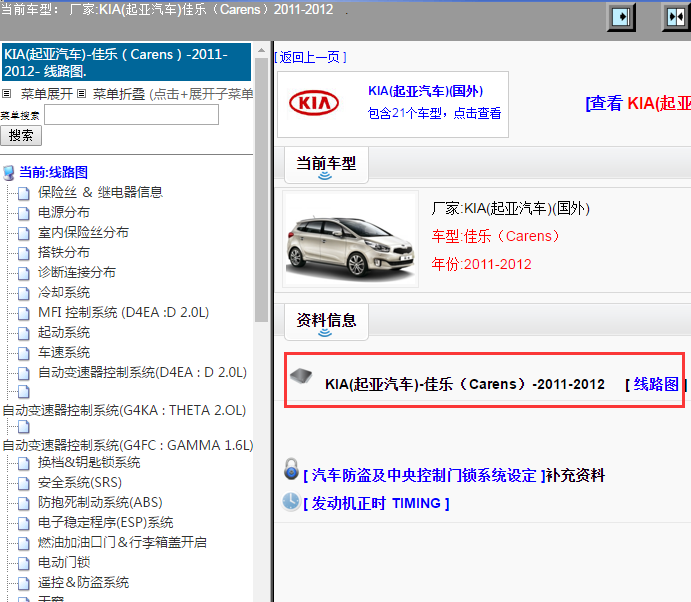Click the document icon beside 防抱死制动系统(ABS)
This screenshot has height=602, width=691.
pyautogui.click(x=24, y=503)
